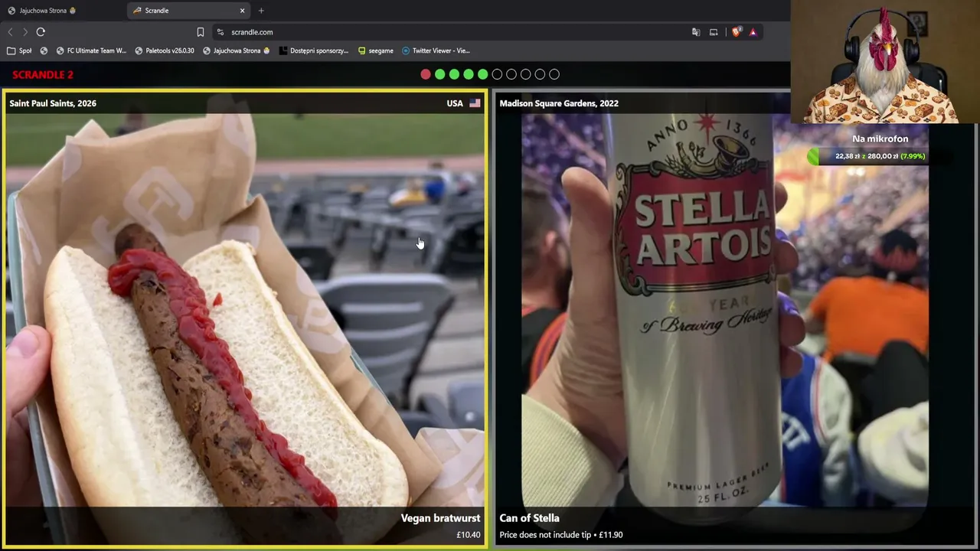Click the tenth round empty progress dot
Screen dimensions: 980x551
pyautogui.click(x=554, y=74)
